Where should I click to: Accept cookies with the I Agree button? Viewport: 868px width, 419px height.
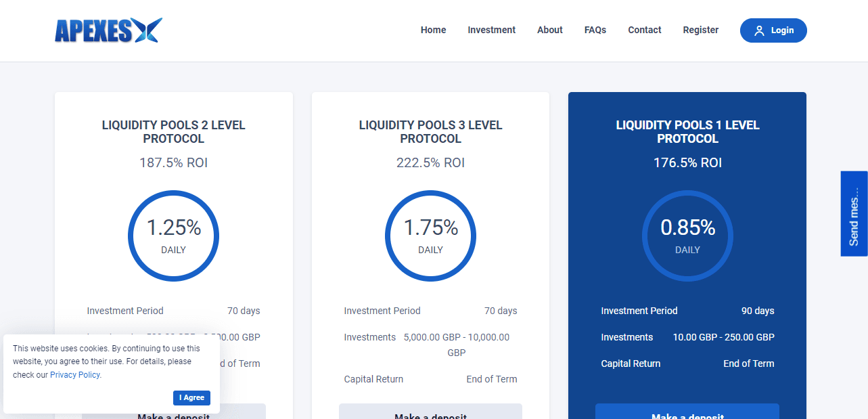(191, 398)
